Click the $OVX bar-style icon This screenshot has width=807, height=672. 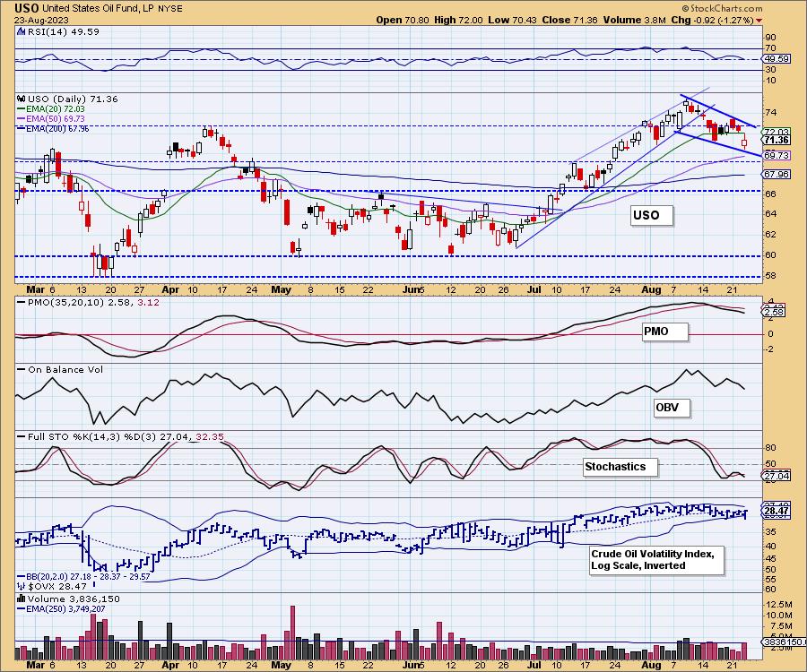coord(22,586)
